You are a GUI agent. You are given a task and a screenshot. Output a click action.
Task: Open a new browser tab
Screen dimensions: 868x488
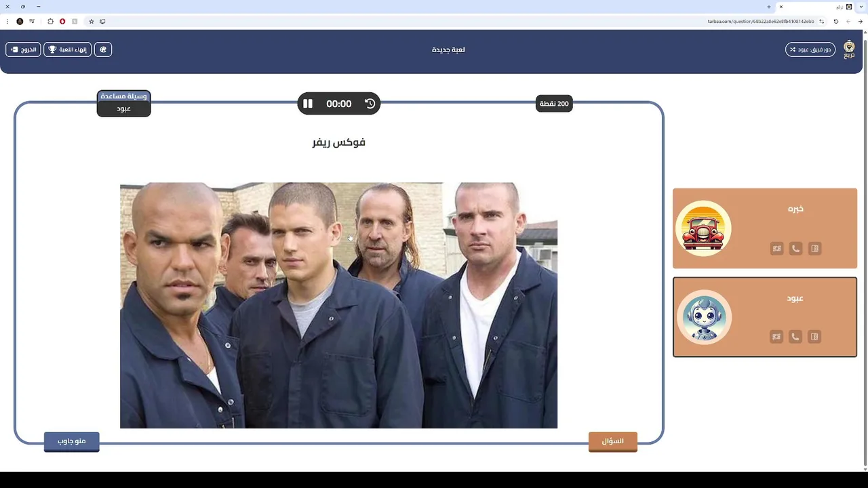(769, 7)
